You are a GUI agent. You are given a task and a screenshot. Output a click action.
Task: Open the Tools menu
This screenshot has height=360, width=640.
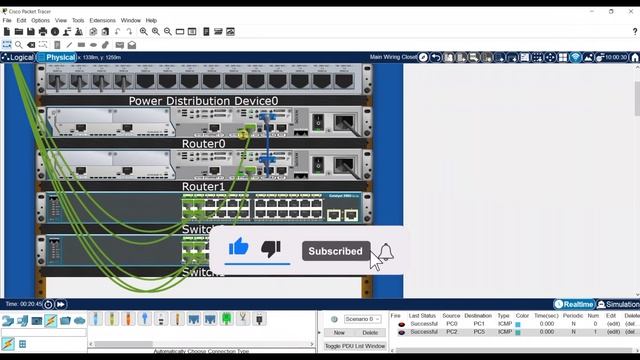click(78, 20)
